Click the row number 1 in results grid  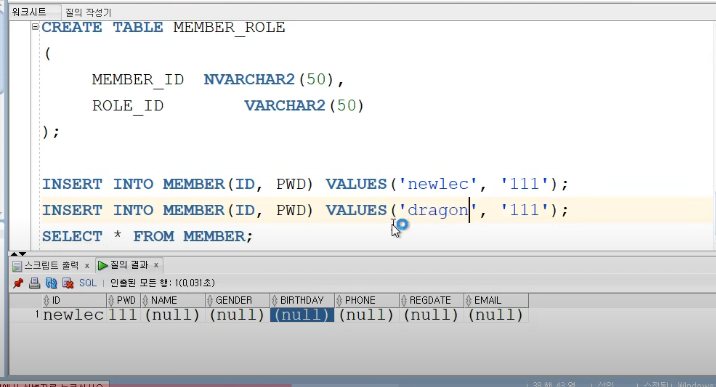pyautogui.click(x=37, y=314)
